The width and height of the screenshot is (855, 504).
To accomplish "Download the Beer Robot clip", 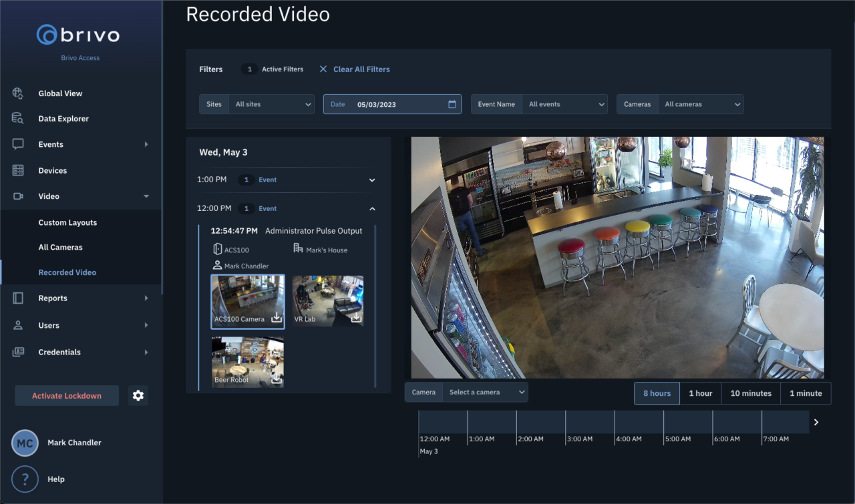I will point(277,379).
